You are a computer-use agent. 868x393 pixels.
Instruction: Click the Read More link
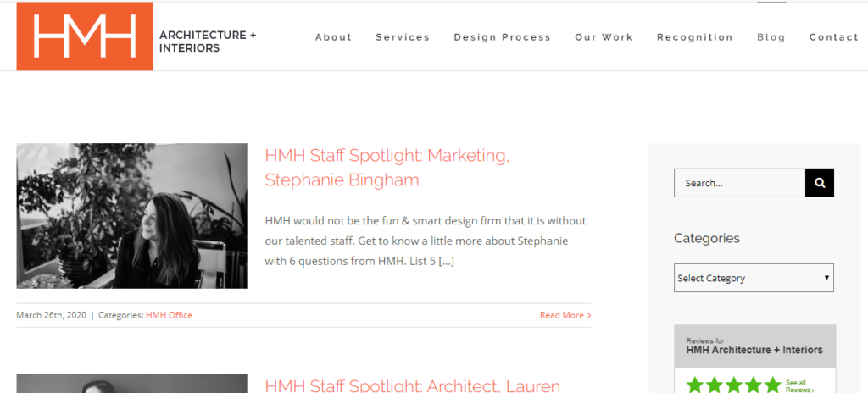coord(561,315)
